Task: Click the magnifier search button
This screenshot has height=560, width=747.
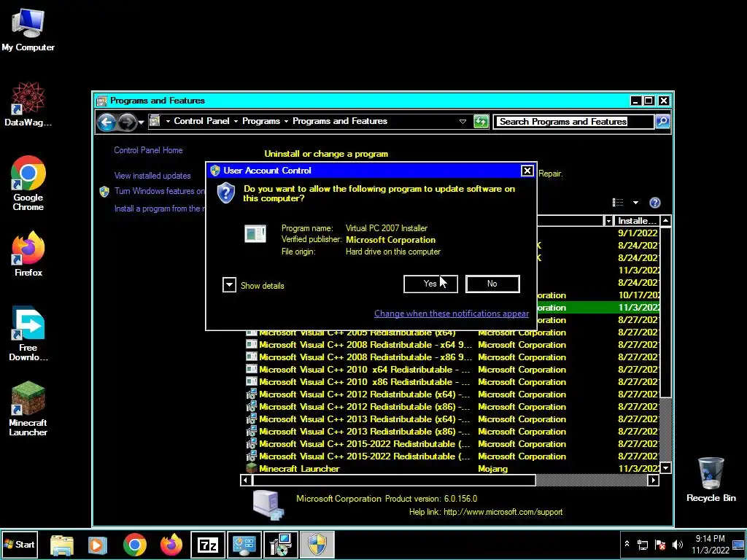Action: pos(662,122)
